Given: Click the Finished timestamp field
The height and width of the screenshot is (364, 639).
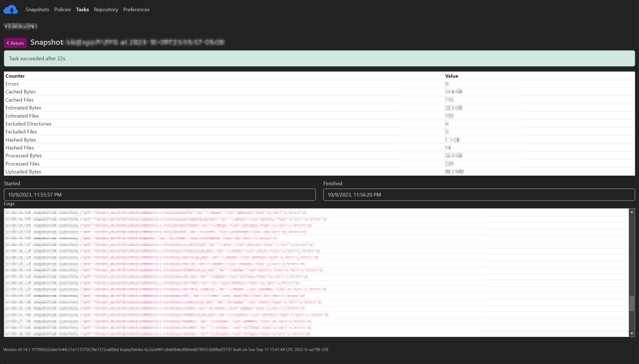Looking at the screenshot, I should 478,195.
